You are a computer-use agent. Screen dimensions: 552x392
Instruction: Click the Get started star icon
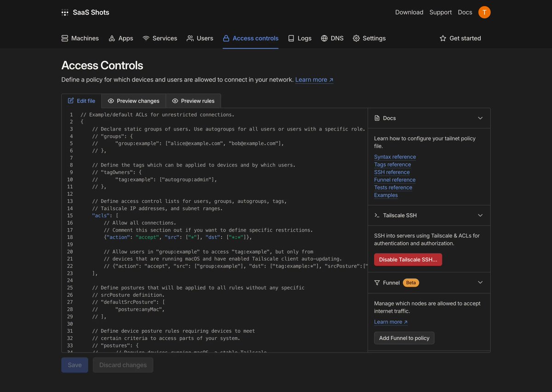(x=443, y=38)
